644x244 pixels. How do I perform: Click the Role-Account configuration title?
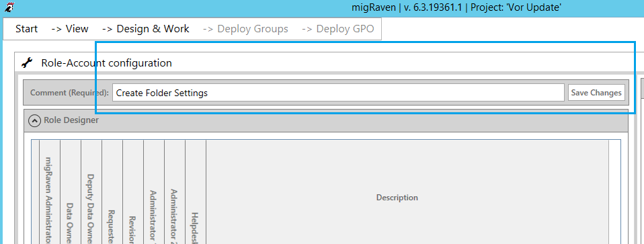click(106, 63)
